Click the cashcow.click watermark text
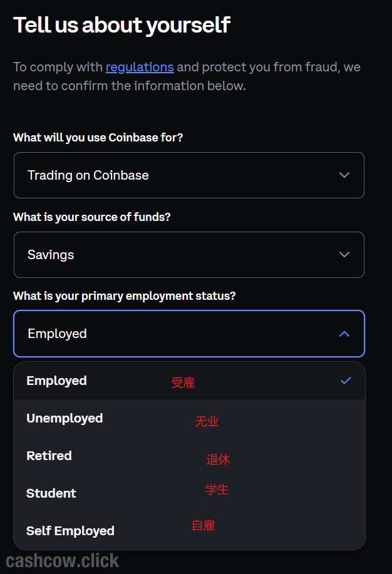 point(63,560)
